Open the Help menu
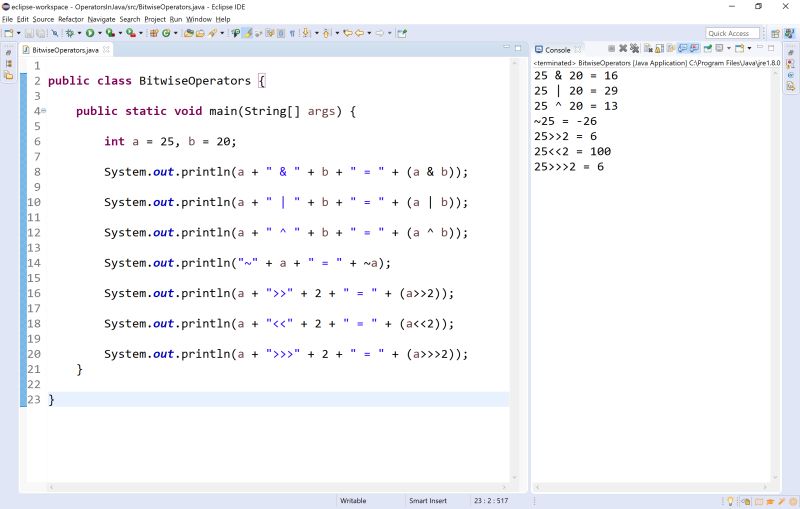The width and height of the screenshot is (800, 509). 222,19
